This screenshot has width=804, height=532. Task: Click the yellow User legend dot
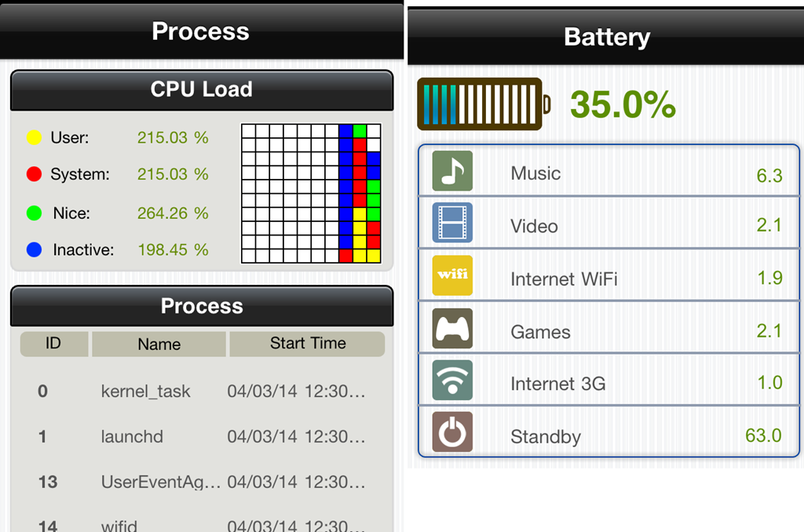pyautogui.click(x=34, y=138)
